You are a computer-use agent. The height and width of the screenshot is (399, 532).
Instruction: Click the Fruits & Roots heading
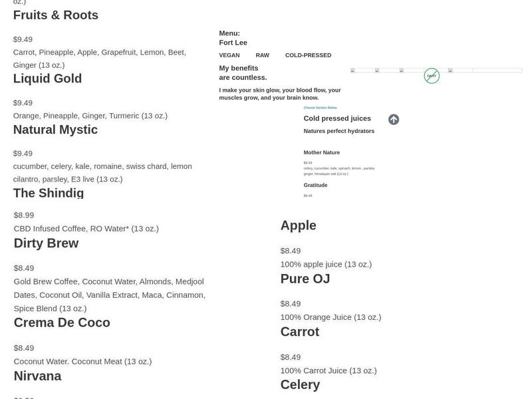[x=55, y=15]
